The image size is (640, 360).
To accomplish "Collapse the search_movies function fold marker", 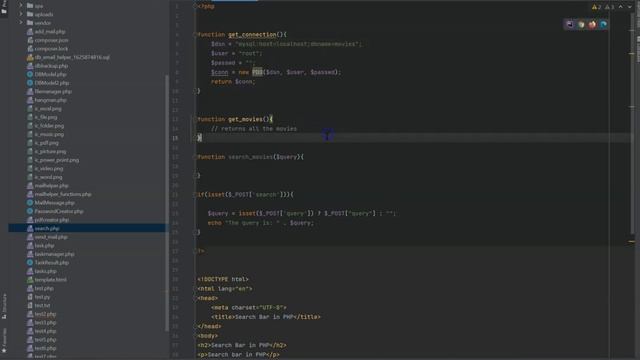I will point(195,157).
